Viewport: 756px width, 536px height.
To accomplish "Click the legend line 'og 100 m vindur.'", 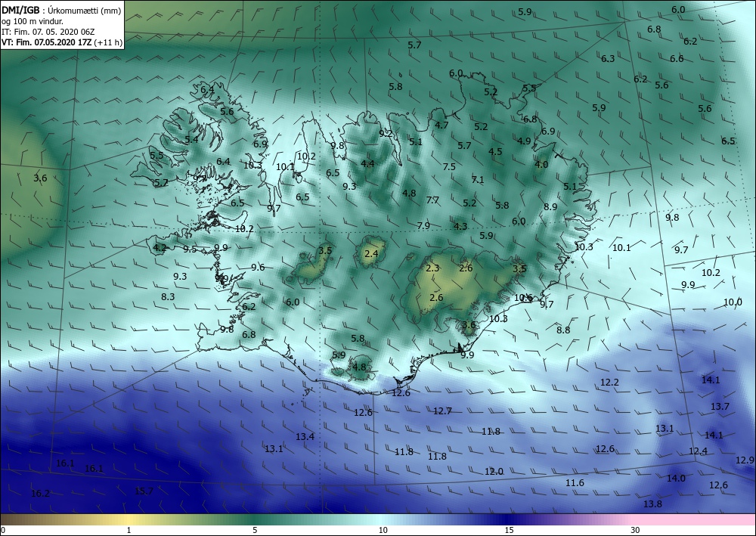I will 33,21.
